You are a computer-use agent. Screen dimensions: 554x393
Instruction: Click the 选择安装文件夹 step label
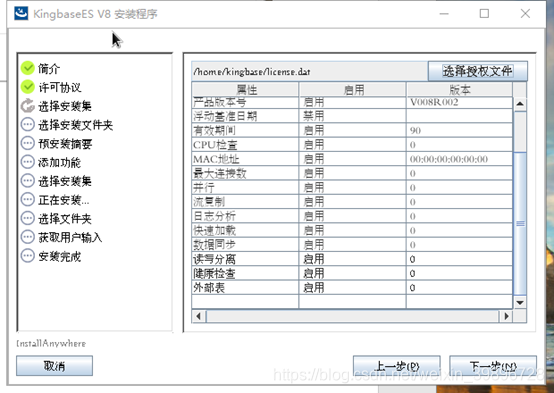(x=76, y=125)
